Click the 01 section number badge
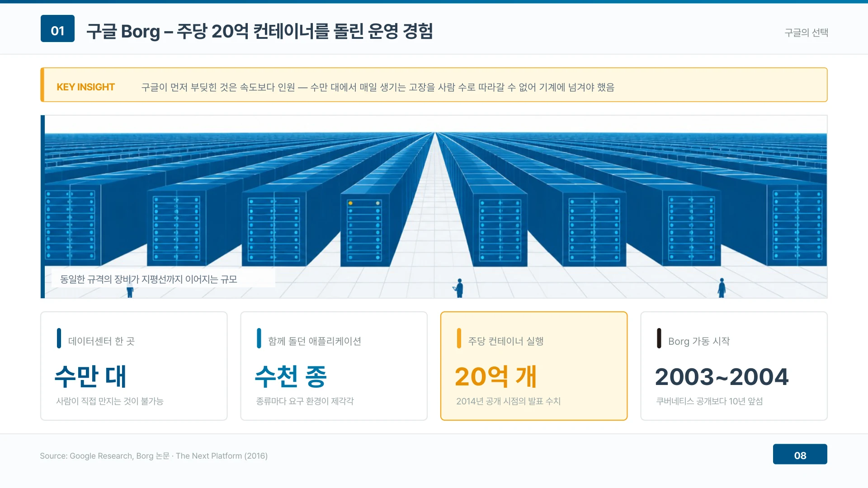 (x=57, y=28)
